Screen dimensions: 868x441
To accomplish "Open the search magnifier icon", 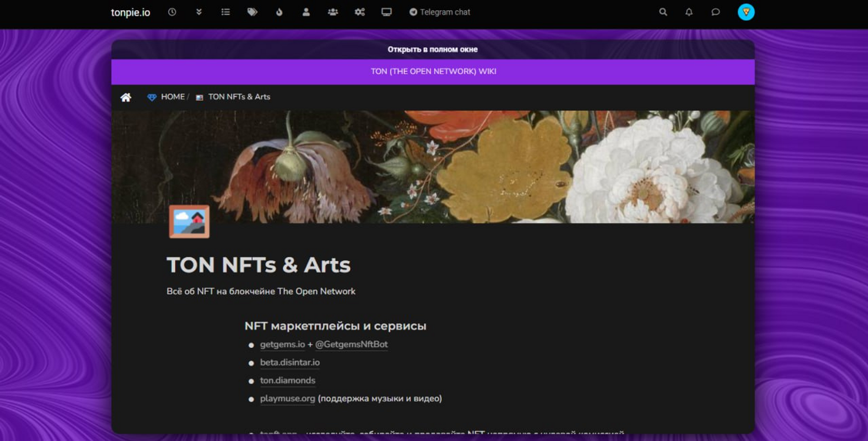I will pyautogui.click(x=663, y=12).
